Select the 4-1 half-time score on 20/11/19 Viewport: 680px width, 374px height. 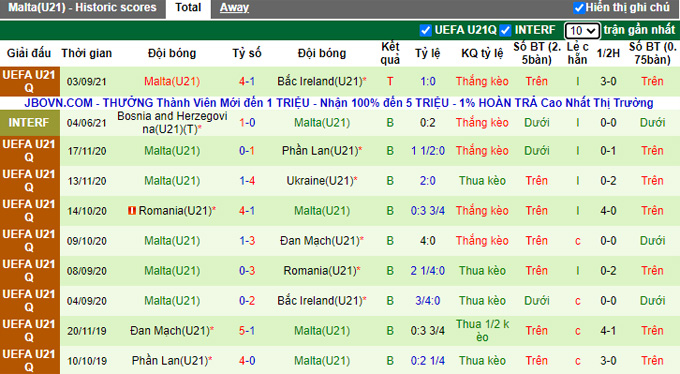[x=608, y=331]
